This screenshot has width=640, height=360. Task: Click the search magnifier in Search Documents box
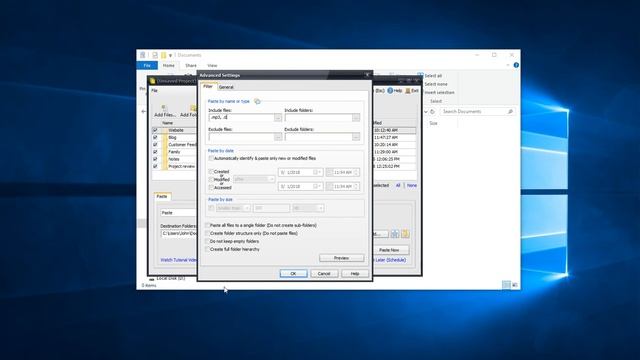click(510, 111)
